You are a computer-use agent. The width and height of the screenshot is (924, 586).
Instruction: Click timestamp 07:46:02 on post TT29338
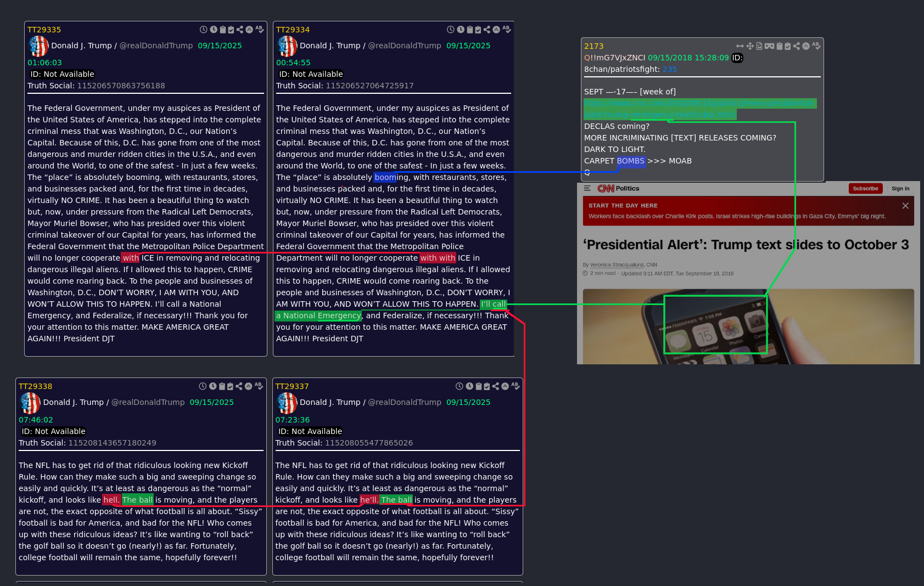coord(36,420)
